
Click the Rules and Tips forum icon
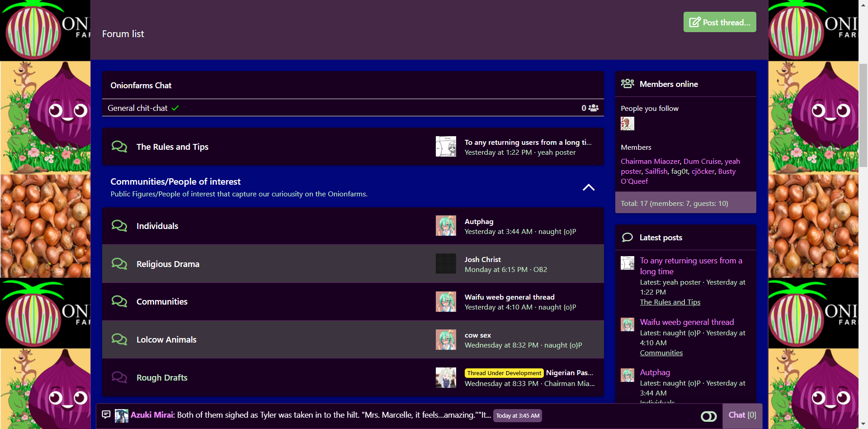coord(119,147)
